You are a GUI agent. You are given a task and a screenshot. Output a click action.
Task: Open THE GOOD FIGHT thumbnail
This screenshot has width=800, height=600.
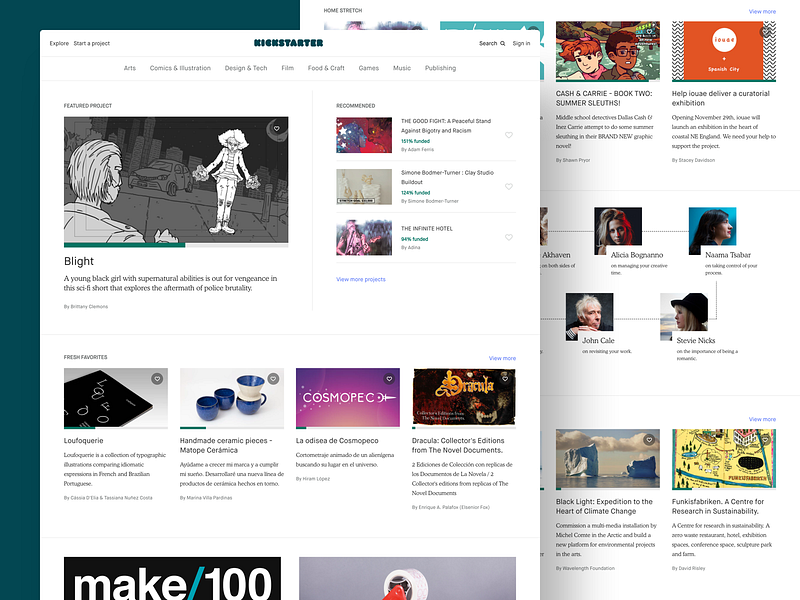click(364, 135)
